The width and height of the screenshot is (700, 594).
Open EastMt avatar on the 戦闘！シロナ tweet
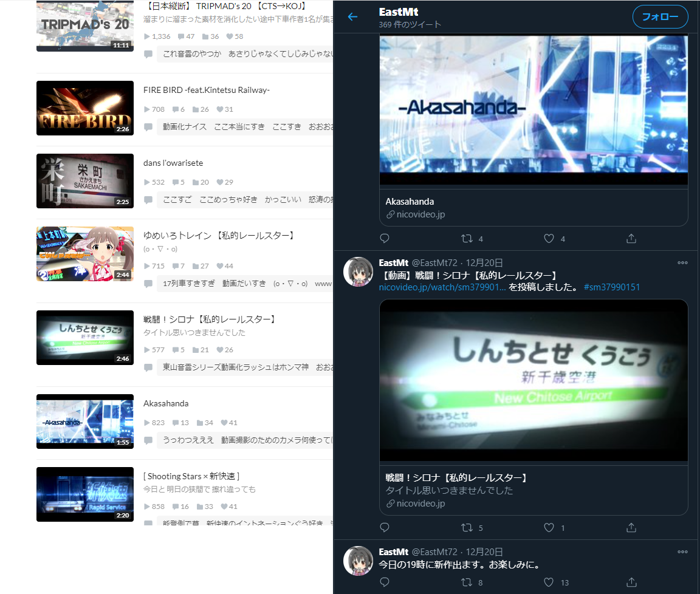pyautogui.click(x=358, y=271)
